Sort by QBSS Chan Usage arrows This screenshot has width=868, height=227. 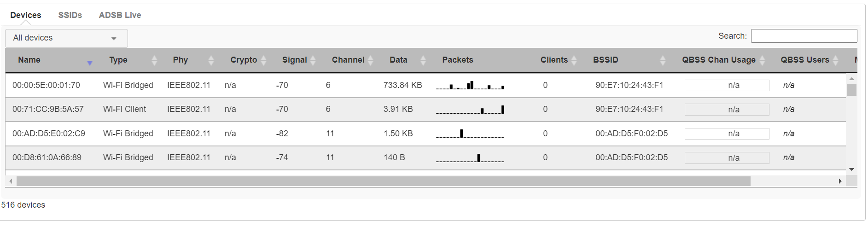762,60
